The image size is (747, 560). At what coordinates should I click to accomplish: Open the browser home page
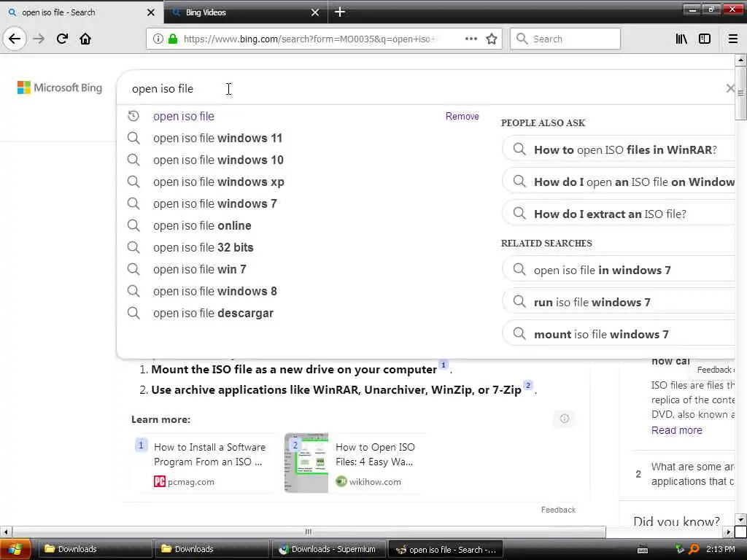[x=85, y=39]
